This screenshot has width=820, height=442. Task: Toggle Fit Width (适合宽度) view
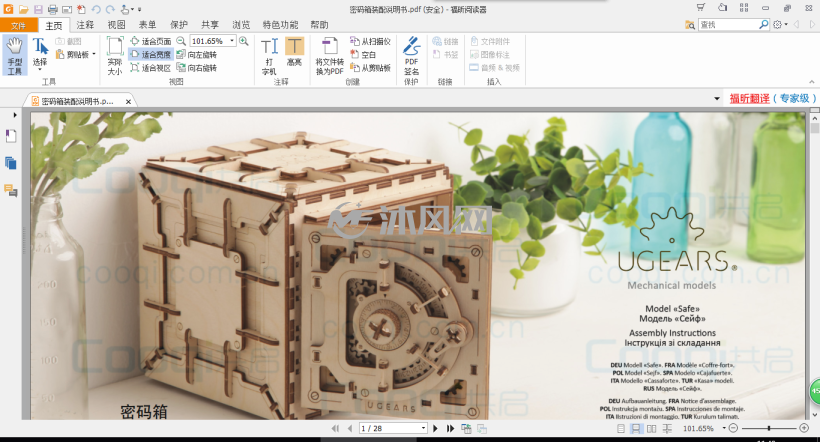coord(151,54)
